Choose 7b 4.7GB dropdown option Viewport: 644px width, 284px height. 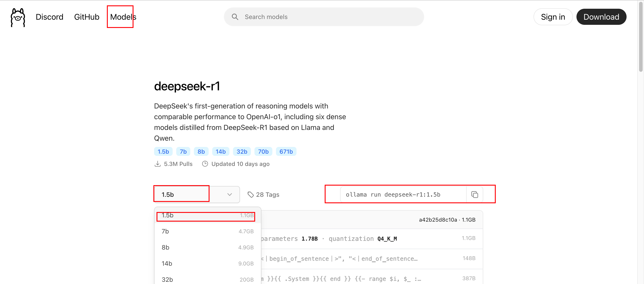pos(208,231)
